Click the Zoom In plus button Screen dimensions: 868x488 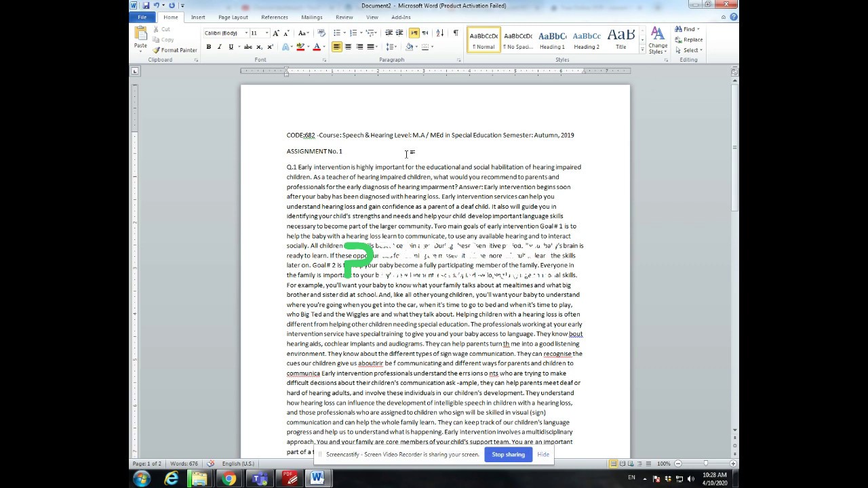tap(732, 464)
